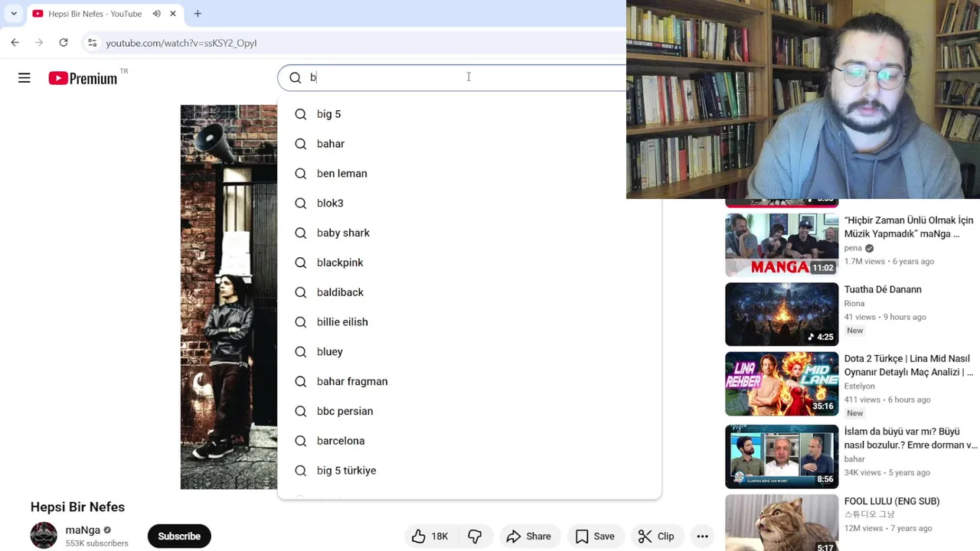Dislike the video with thumbs down
Image resolution: width=980 pixels, height=551 pixels.
tap(475, 536)
